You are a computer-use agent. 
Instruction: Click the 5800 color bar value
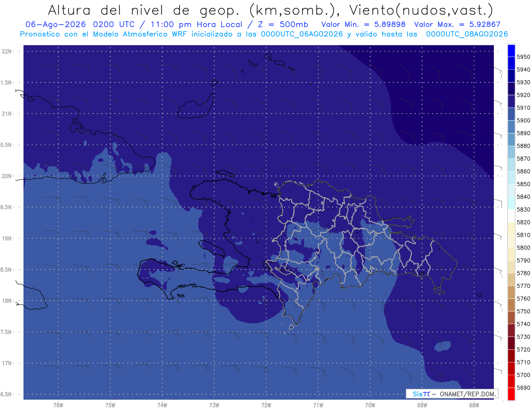523,247
